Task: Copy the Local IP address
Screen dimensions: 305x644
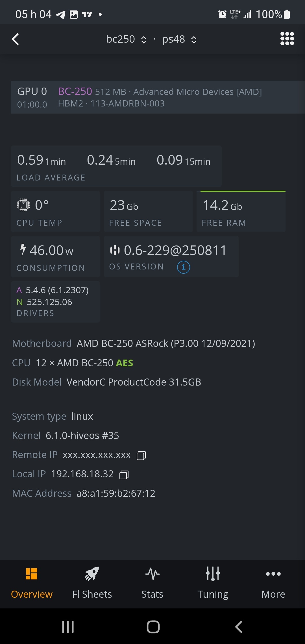Action: click(124, 475)
